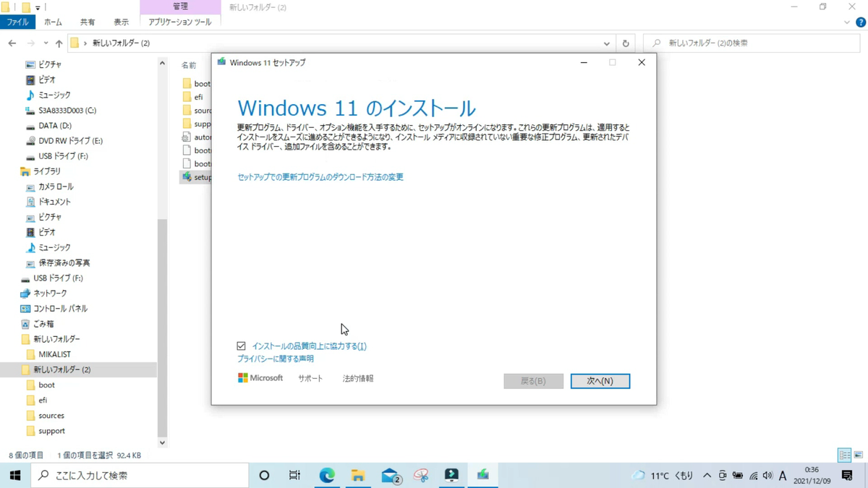Click the up-one-level arrow in Explorer
This screenshot has width=868, height=488.
point(59,43)
